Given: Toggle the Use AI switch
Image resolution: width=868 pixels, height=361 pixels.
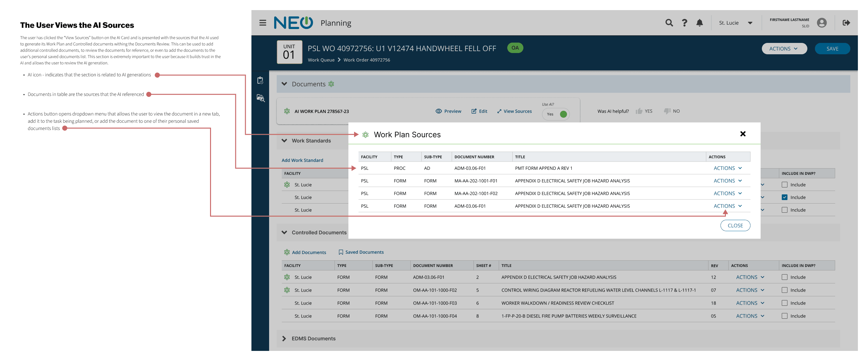Looking at the screenshot, I should click(x=556, y=114).
